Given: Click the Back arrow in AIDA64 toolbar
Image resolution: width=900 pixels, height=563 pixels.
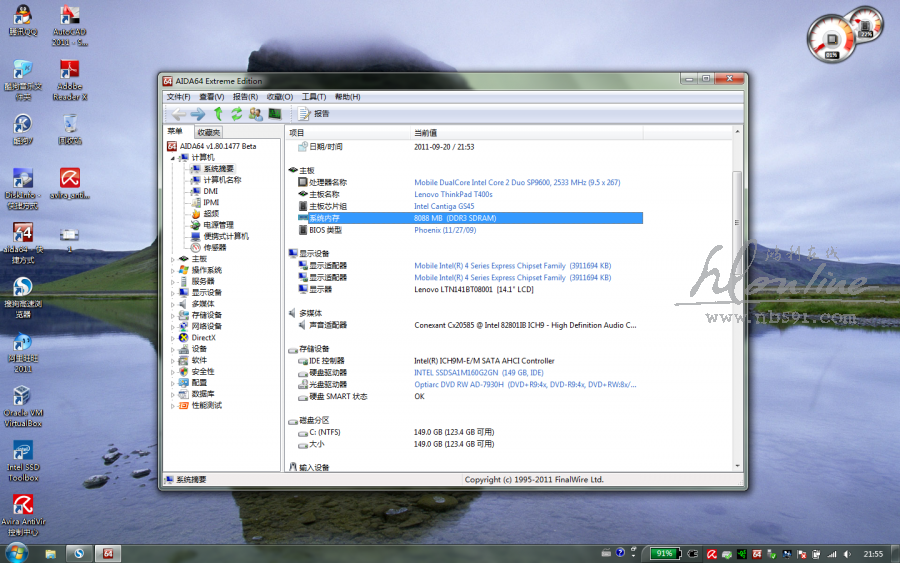Looking at the screenshot, I should 179,114.
